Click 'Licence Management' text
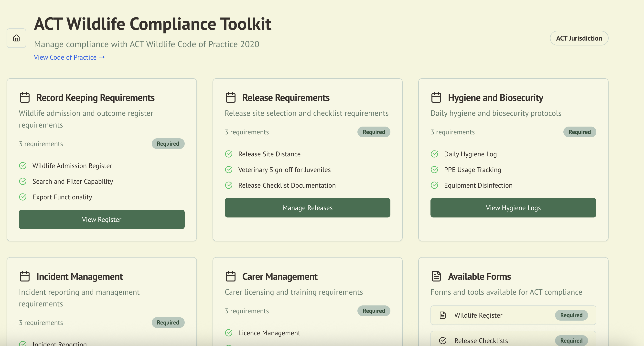Image resolution: width=644 pixels, height=346 pixels. 269,333
